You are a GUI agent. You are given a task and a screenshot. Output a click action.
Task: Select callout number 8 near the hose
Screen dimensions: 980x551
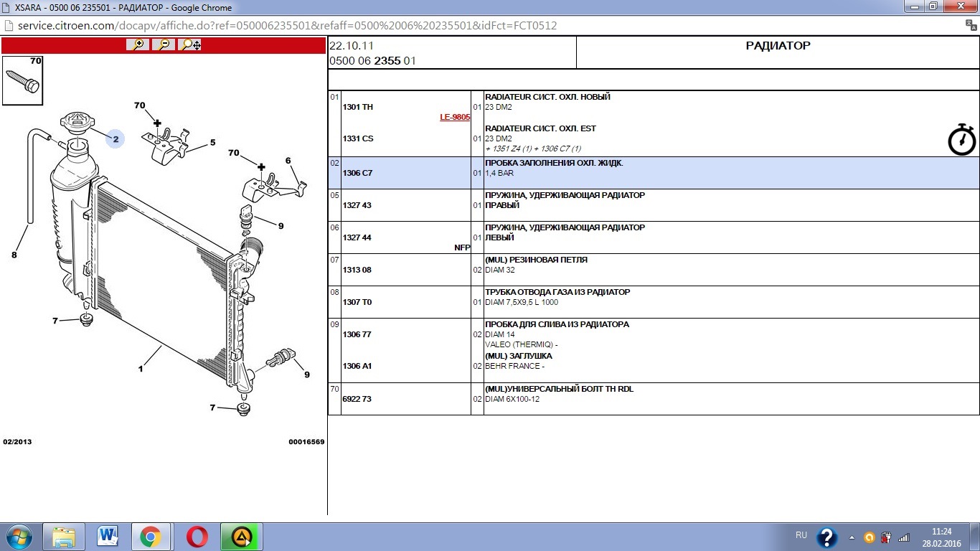[x=14, y=255]
